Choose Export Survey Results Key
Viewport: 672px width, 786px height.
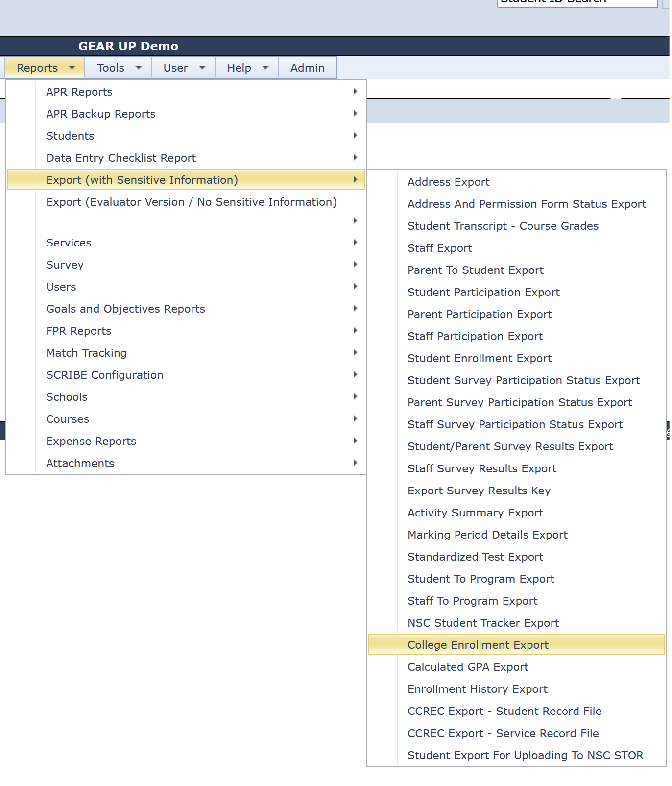(x=517, y=491)
